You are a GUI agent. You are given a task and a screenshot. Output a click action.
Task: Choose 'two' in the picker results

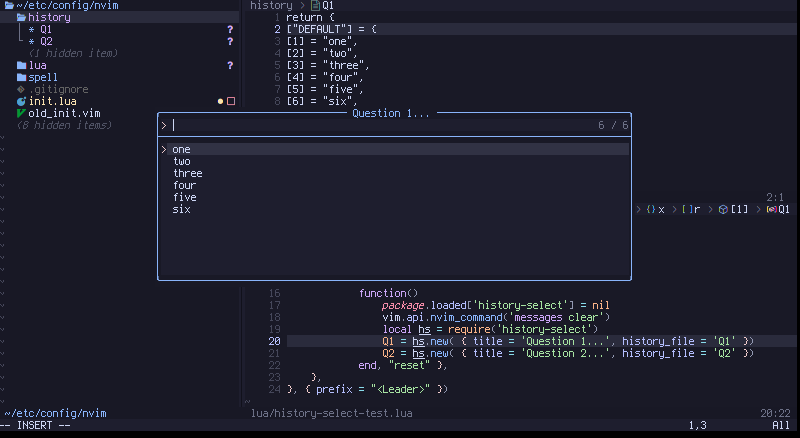182,161
